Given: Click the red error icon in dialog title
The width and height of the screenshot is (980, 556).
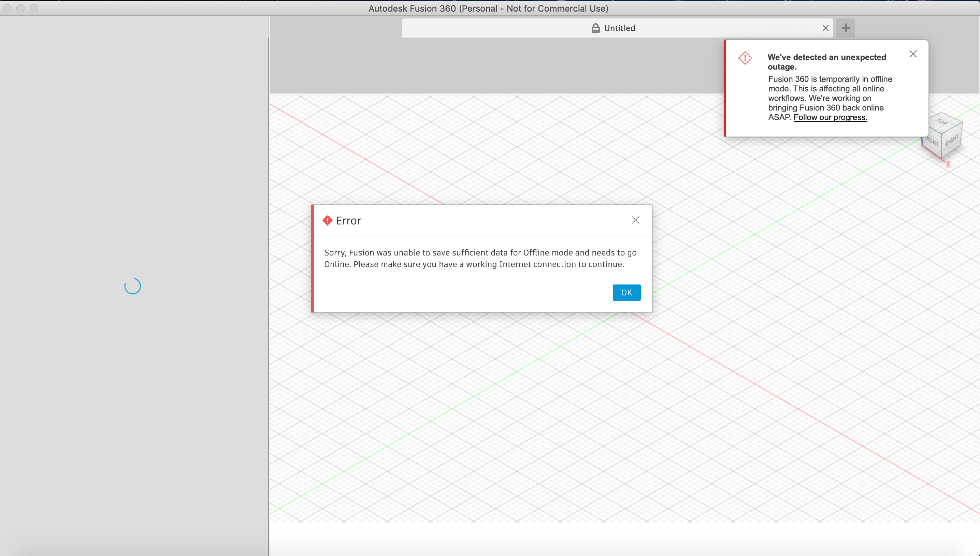Looking at the screenshot, I should coord(327,220).
